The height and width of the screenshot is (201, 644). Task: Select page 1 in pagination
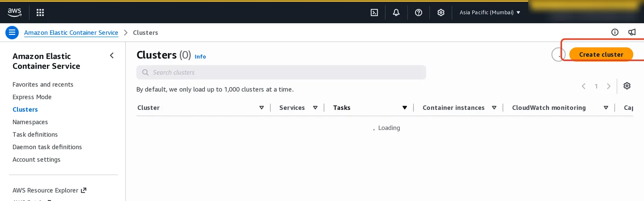[596, 86]
